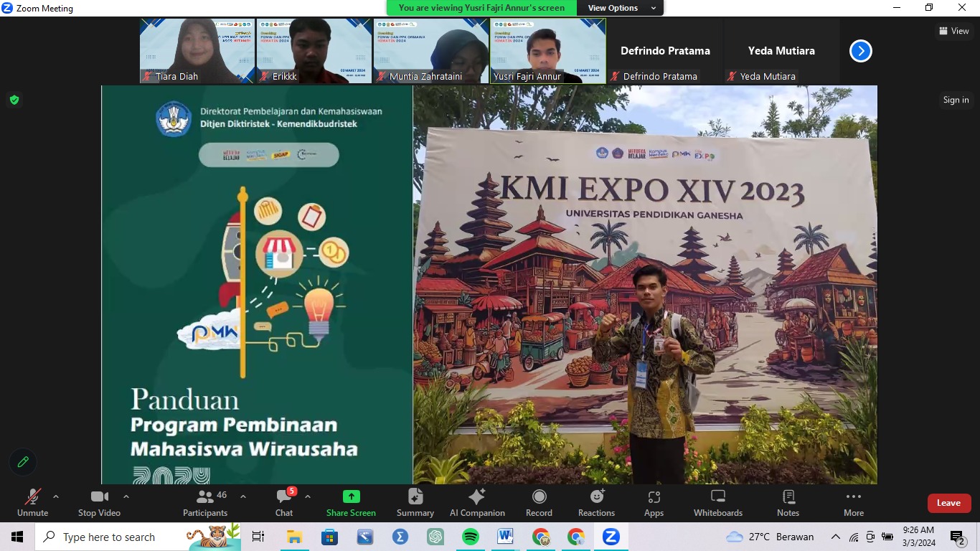Open ChatGPT app from taskbar
This screenshot has height=551, width=980.
[435, 537]
